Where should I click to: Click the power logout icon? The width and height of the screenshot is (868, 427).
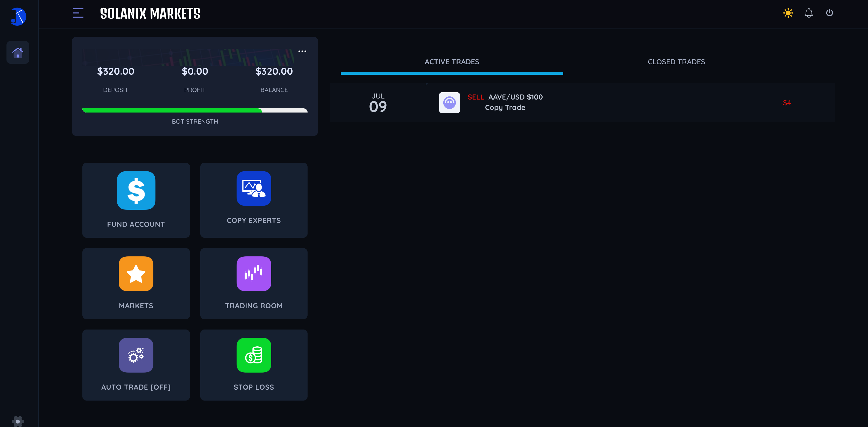point(829,13)
